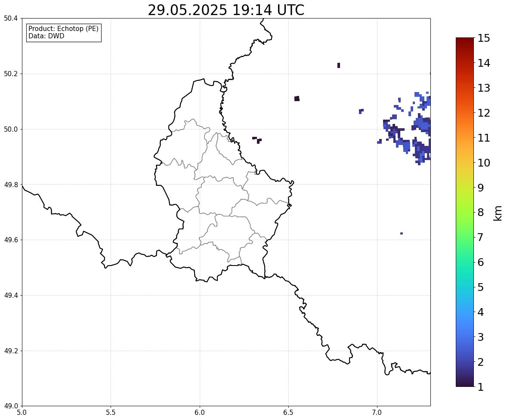The height and width of the screenshot is (420, 507).
Task: Click latitude axis label '49.4'
Action: [11, 295]
